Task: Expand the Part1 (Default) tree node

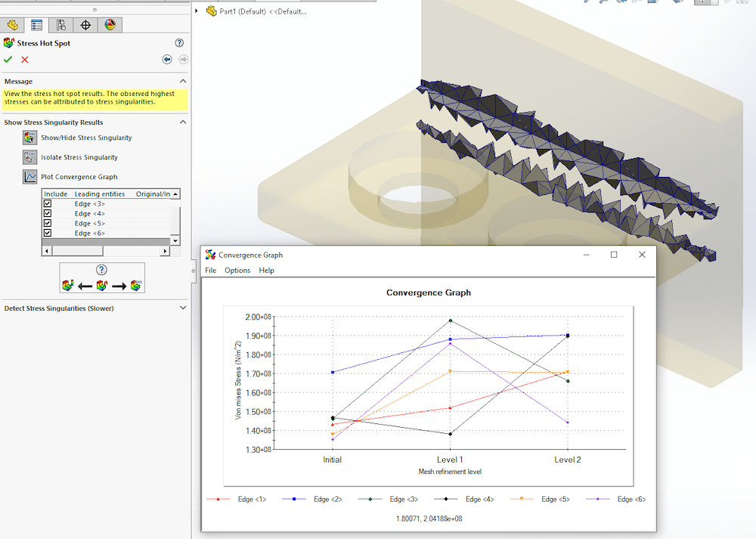Action: coord(197,11)
